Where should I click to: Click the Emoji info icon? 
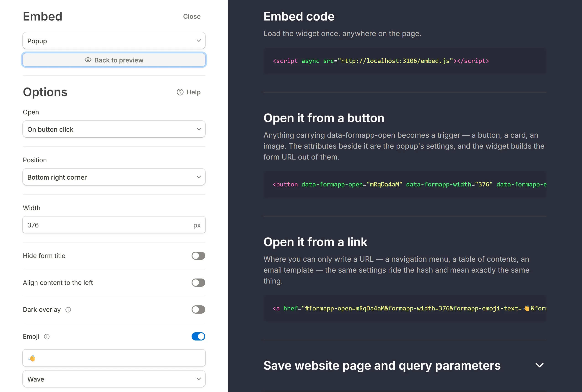click(47, 336)
